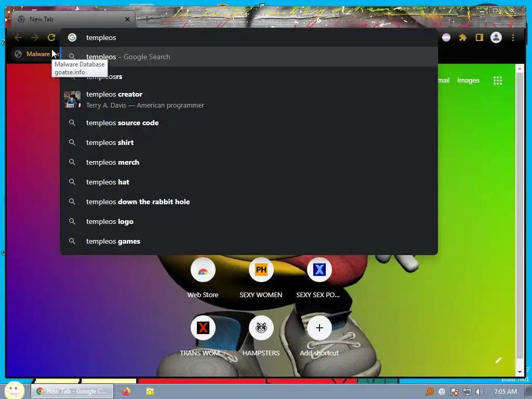The width and height of the screenshot is (532, 399).
Task: Click the page scrollbar up arrow
Action: click(520, 69)
